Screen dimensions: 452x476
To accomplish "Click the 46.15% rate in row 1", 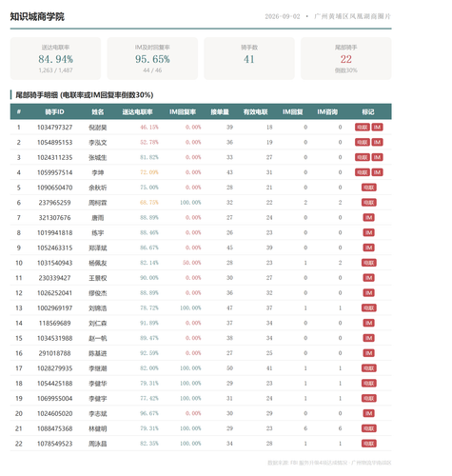I will 149,128.
